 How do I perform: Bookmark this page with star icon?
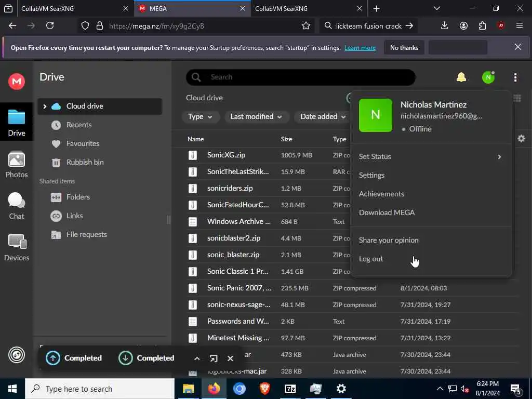coord(305,26)
